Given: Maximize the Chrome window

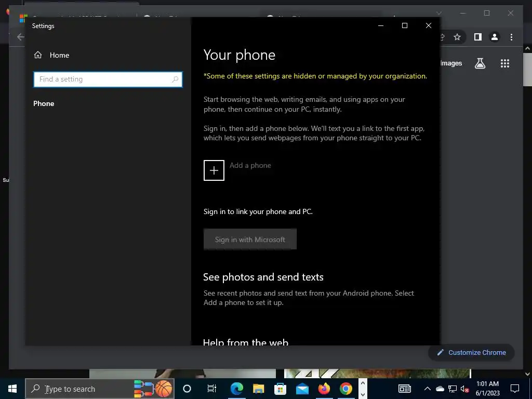Looking at the screenshot, I should tap(486, 13).
